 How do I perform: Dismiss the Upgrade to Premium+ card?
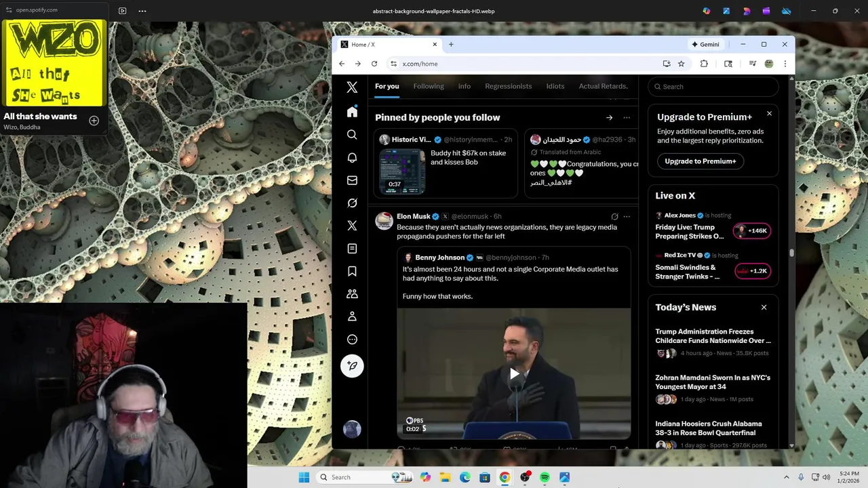769,113
